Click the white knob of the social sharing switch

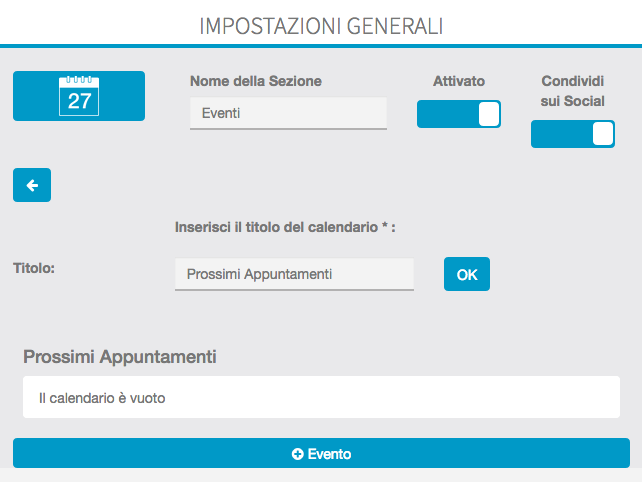click(603, 134)
